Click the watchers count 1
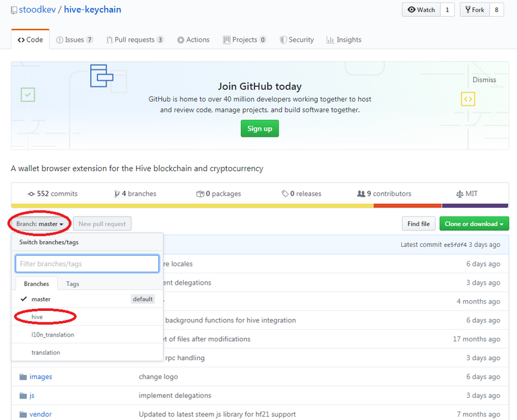Screen dimensions: 517x420 click(448, 9)
